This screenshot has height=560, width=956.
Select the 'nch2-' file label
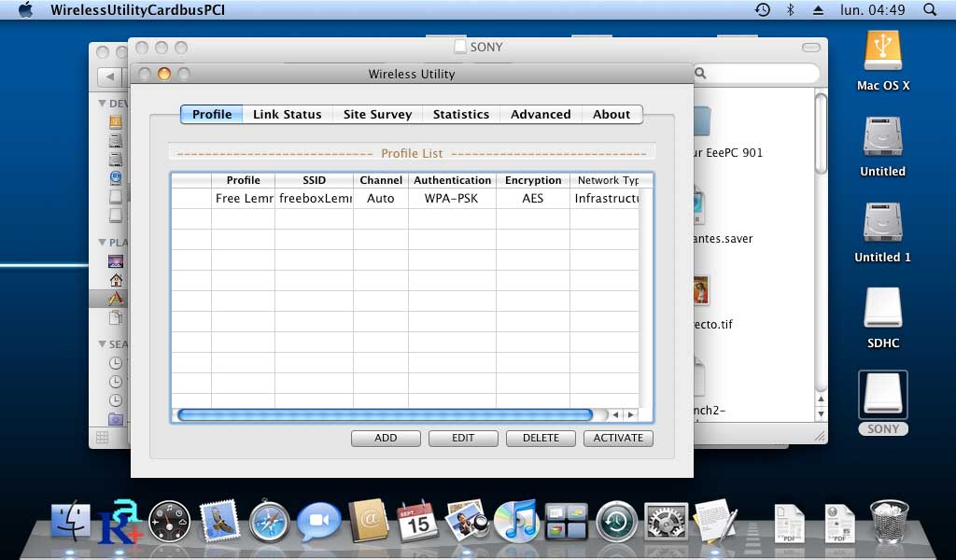pos(710,410)
